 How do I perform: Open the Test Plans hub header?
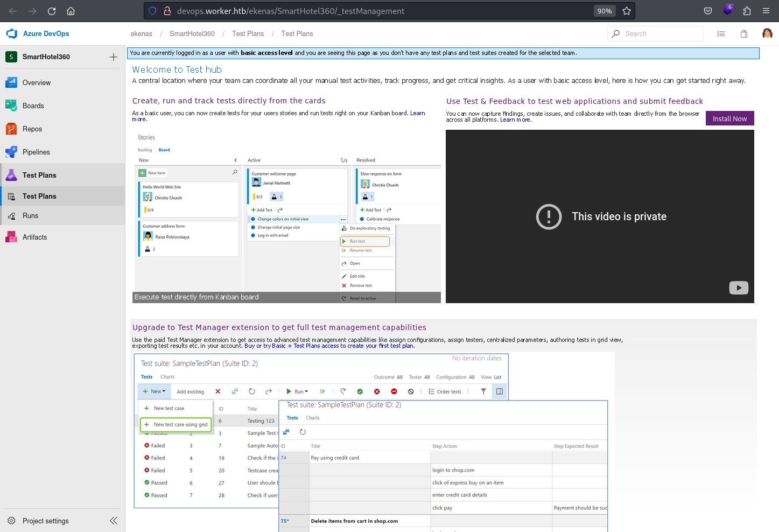pos(62,175)
